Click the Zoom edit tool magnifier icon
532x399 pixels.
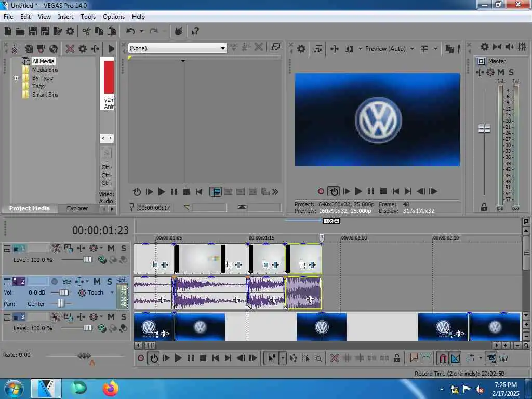click(x=318, y=358)
